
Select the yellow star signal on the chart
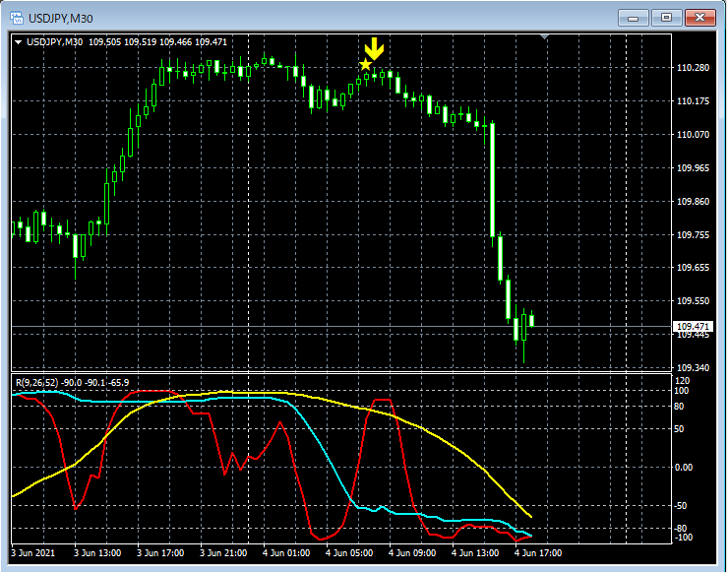pos(366,65)
